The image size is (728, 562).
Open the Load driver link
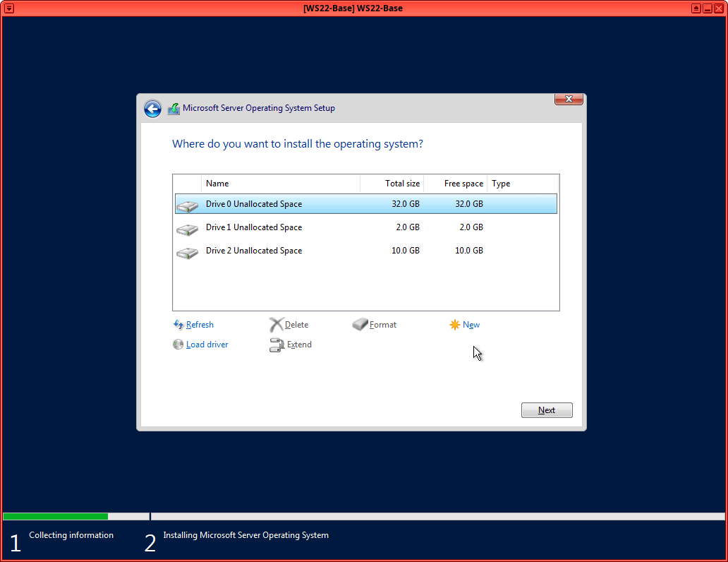[x=207, y=345]
